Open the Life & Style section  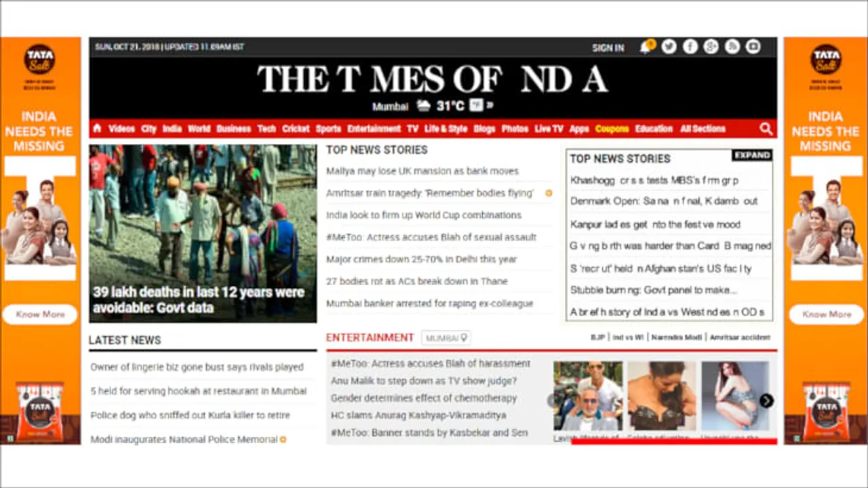pyautogui.click(x=446, y=128)
